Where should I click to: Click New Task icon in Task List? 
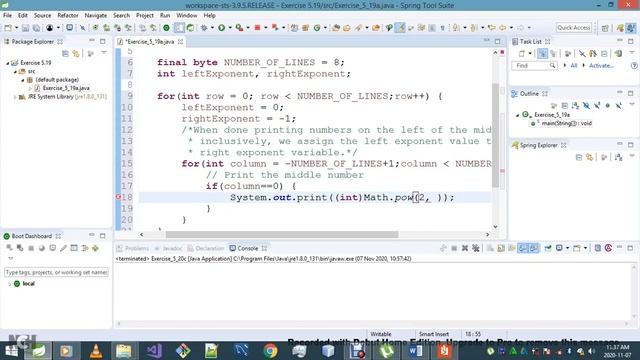(x=522, y=53)
